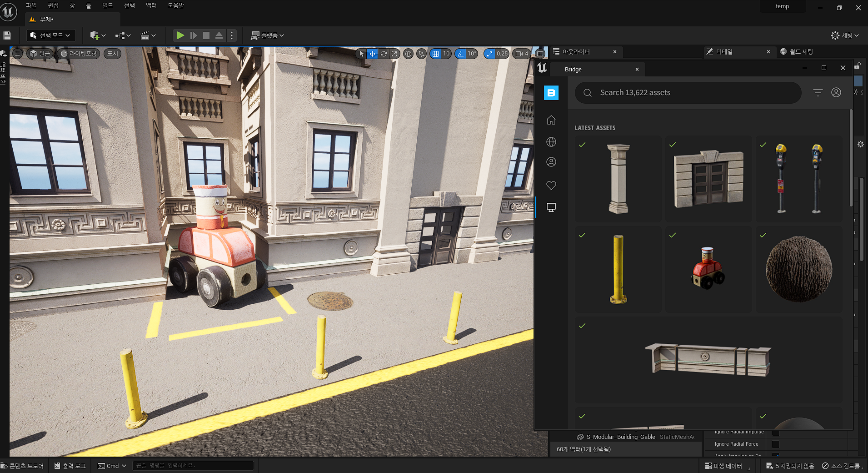
Task: Open the 빌드 menu
Action: coord(108,5)
